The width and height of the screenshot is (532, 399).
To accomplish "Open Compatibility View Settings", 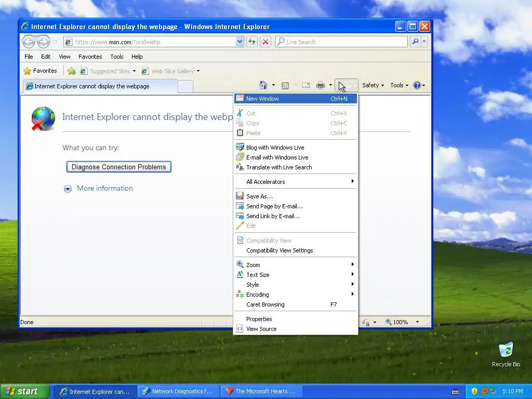I will click(296, 250).
